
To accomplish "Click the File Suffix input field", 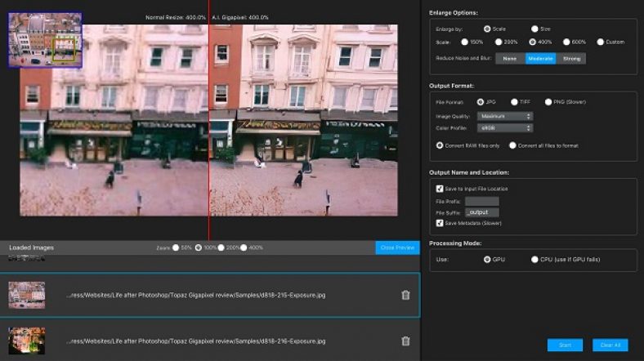I will [x=481, y=212].
